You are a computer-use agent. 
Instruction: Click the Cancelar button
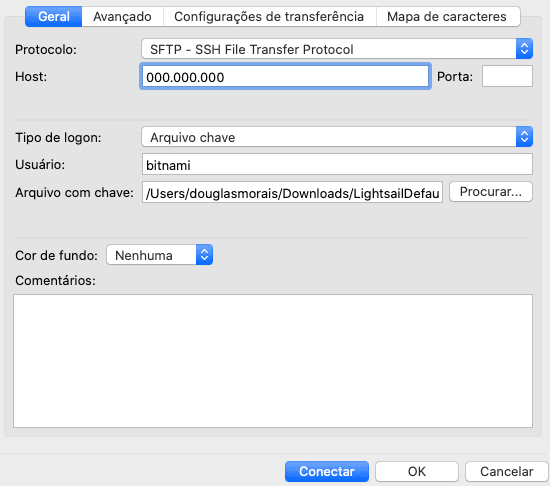(x=507, y=471)
